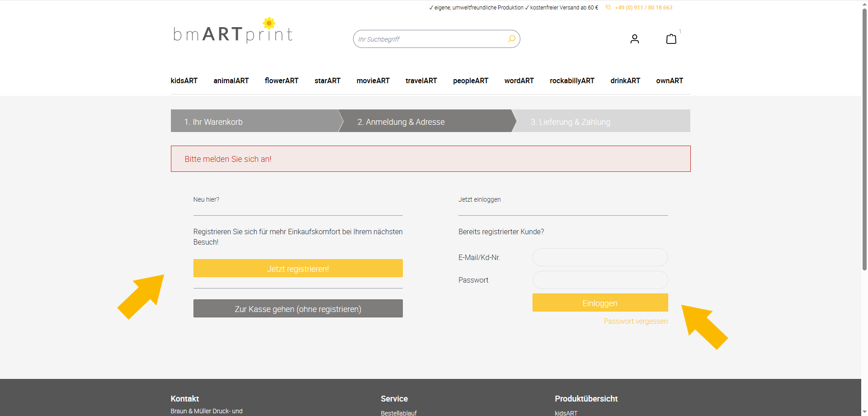
Task: Click the search magnifier icon
Action: tap(511, 39)
